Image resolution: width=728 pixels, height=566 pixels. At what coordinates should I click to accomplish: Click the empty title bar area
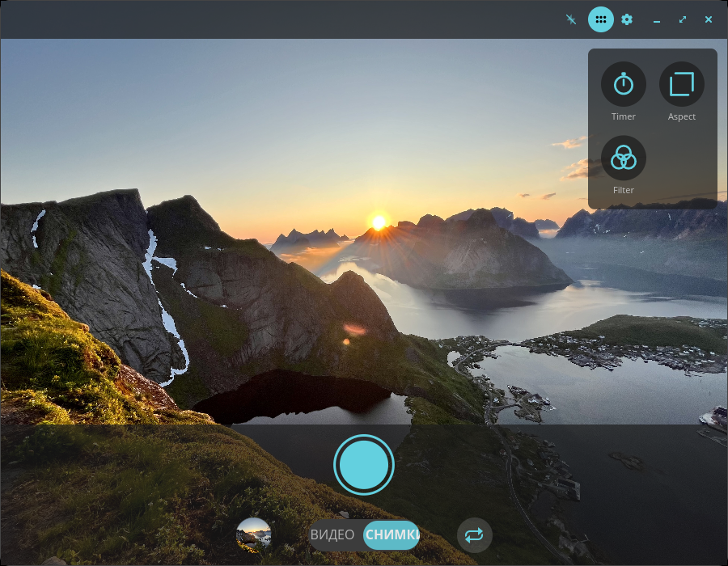tap(278, 19)
